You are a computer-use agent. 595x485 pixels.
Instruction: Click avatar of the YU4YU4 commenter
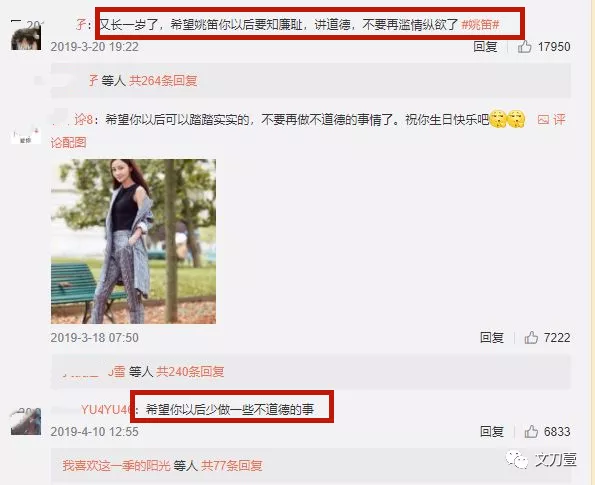click(26, 422)
